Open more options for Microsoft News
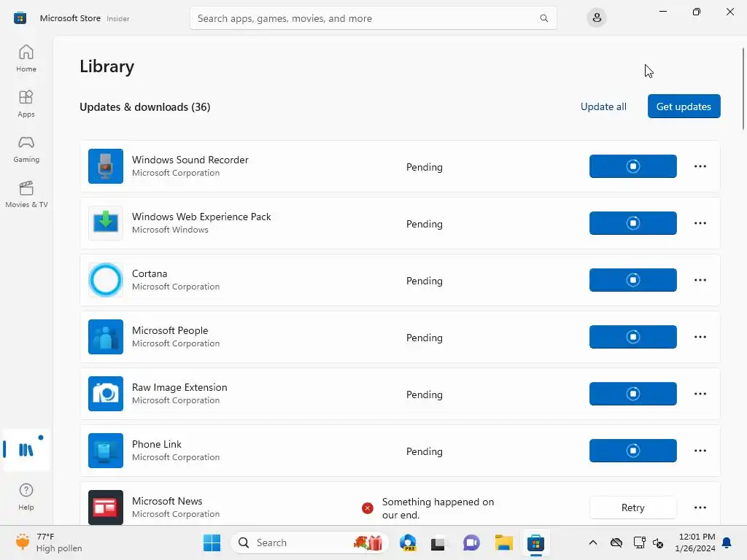Screen dimensions: 747x560 coord(700,507)
